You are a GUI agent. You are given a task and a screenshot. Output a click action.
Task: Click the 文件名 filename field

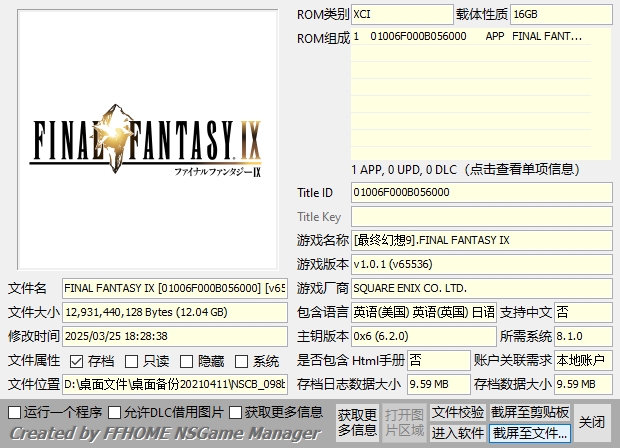point(175,288)
